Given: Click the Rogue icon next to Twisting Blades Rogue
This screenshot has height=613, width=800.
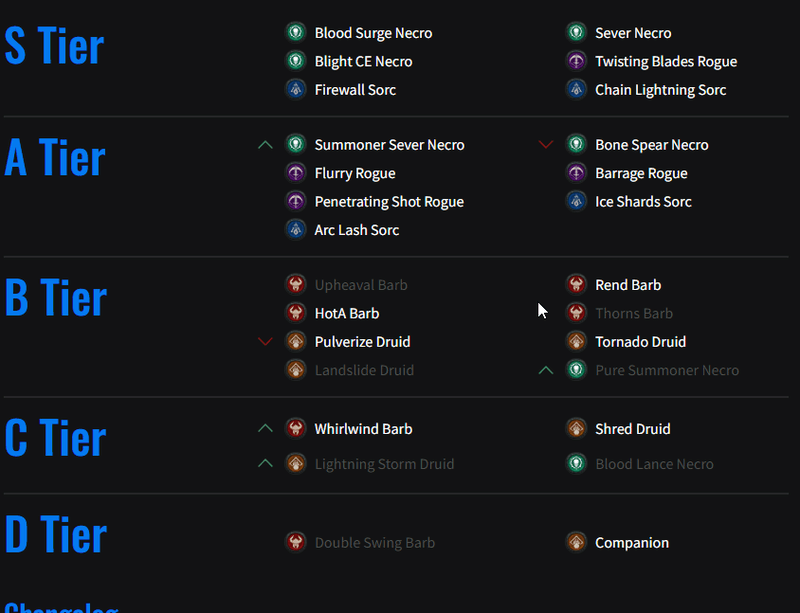Looking at the screenshot, I should (576, 61).
